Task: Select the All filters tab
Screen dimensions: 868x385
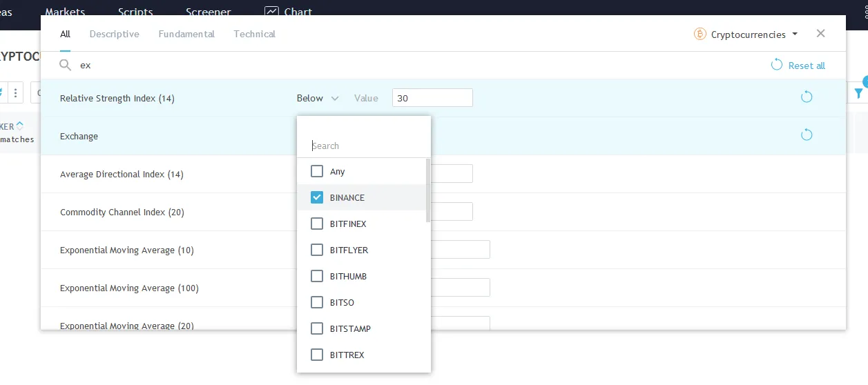Action: coord(65,34)
